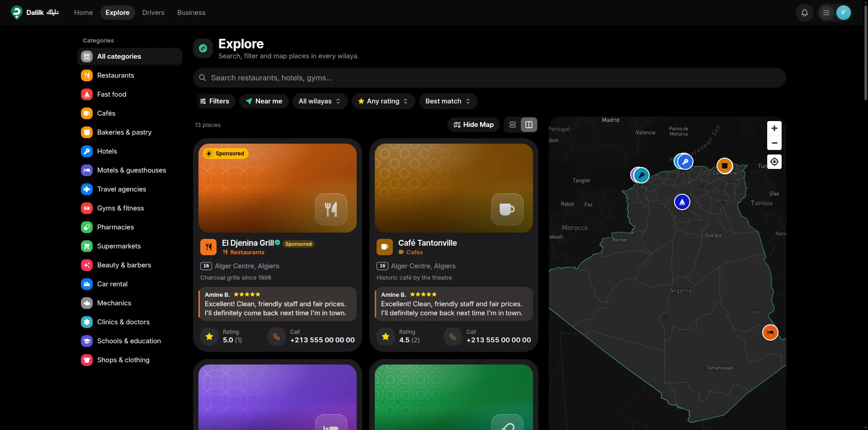Select the Hotels category
Screen dimensions: 868x430
pyautogui.click(x=130, y=151)
